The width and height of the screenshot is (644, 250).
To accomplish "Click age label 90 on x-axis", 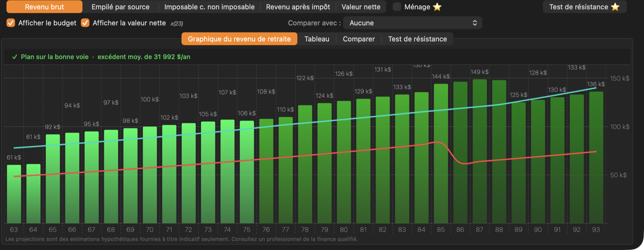I will click(x=538, y=230).
